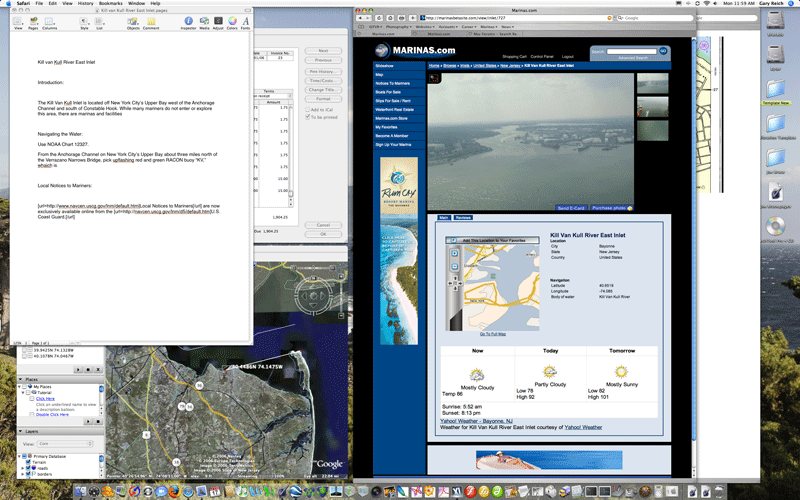
Task: Select the Reviews tab on Marinas page
Action: click(x=463, y=218)
